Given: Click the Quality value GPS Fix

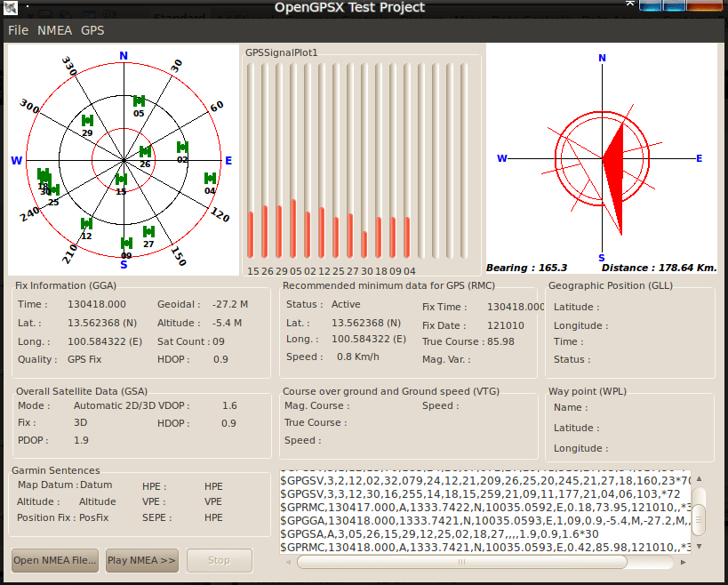Looking at the screenshot, I should click(84, 359).
